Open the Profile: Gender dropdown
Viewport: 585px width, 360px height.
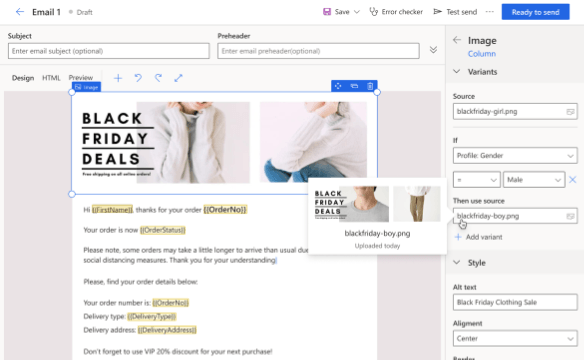[x=515, y=156]
